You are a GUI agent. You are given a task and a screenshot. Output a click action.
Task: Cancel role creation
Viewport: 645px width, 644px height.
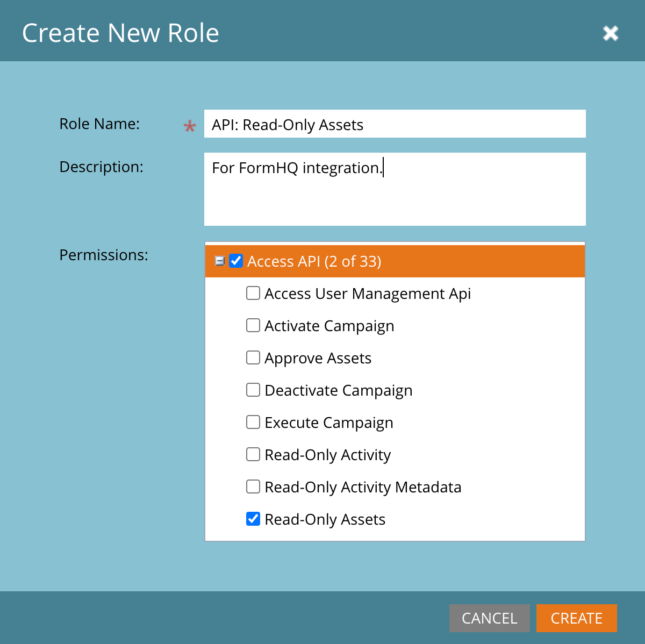pyautogui.click(x=490, y=618)
